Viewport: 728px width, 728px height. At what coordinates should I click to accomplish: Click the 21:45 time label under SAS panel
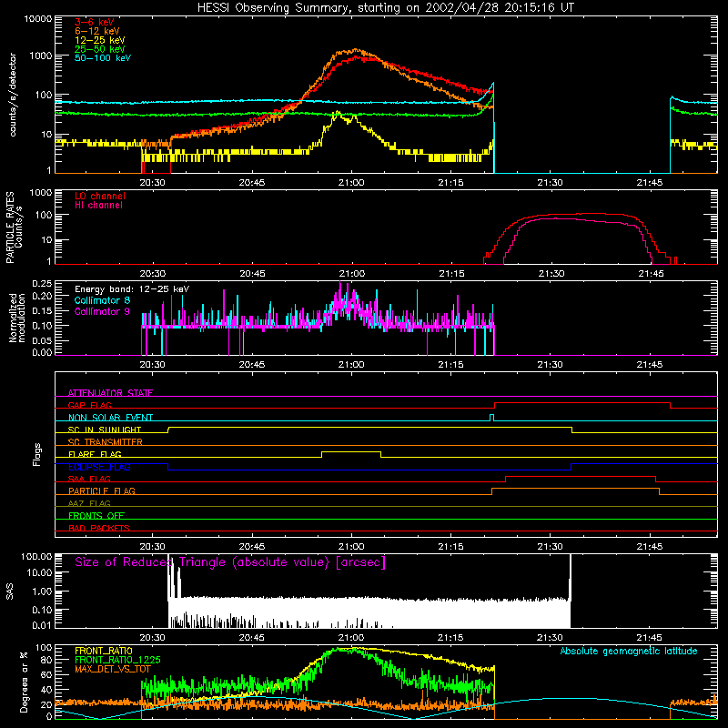650,638
